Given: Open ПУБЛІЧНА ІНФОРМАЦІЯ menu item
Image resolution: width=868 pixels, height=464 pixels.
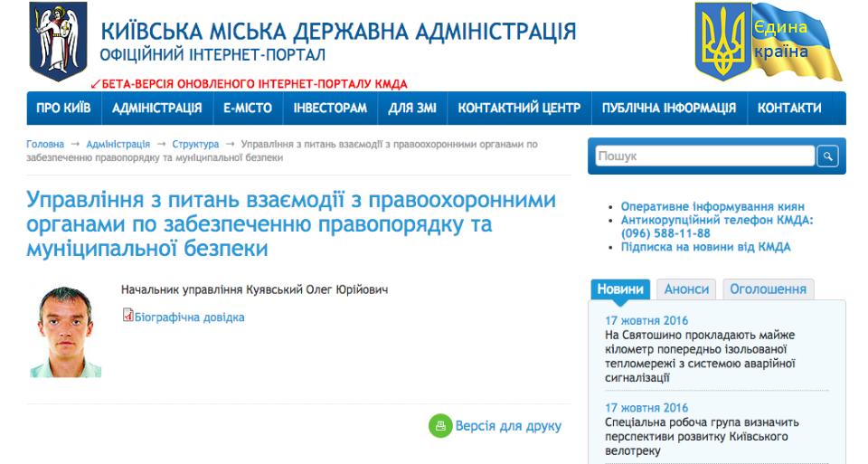Looking at the screenshot, I should (669, 109).
